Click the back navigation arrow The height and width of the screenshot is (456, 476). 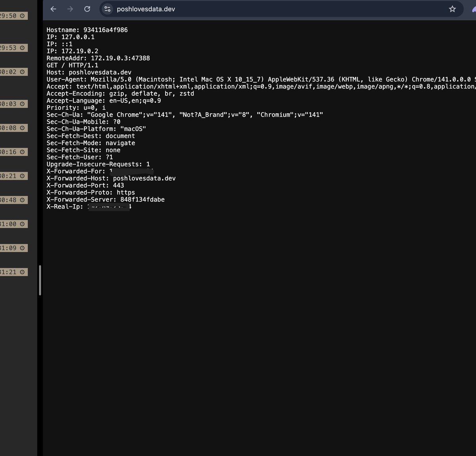click(53, 9)
